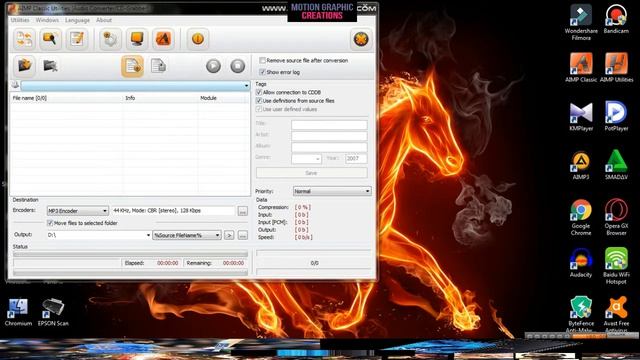Select the grey document with lock icon
Screen dimensions: 640x360
[158, 66]
